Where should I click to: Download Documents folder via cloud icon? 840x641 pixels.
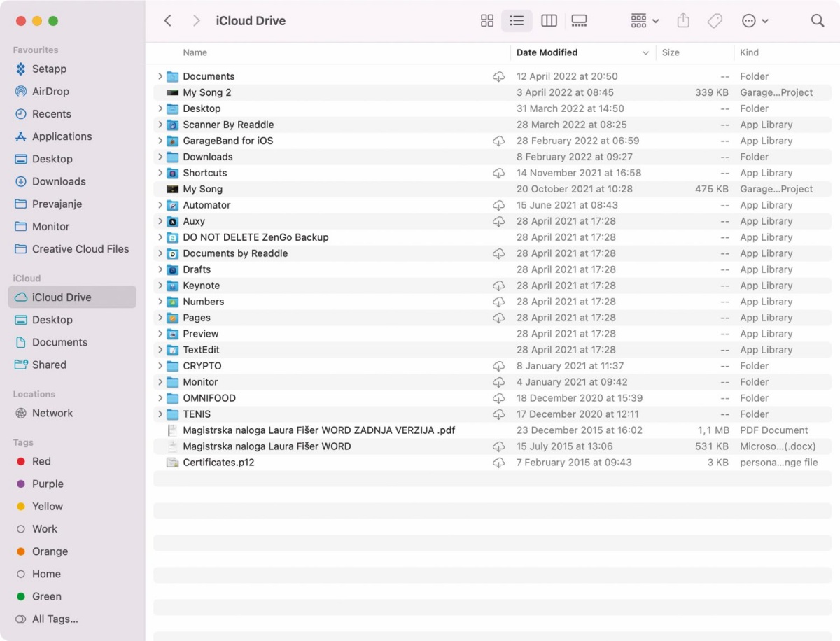click(498, 76)
